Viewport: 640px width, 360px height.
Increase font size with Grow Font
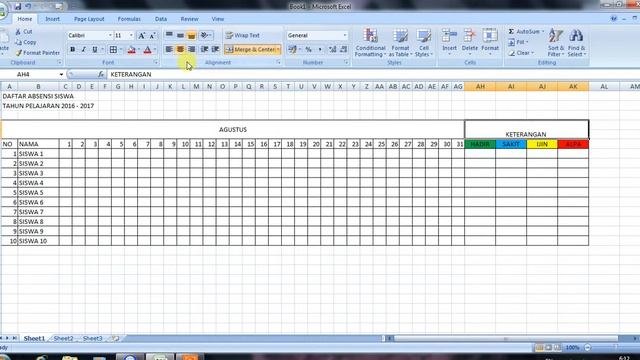coord(142,36)
